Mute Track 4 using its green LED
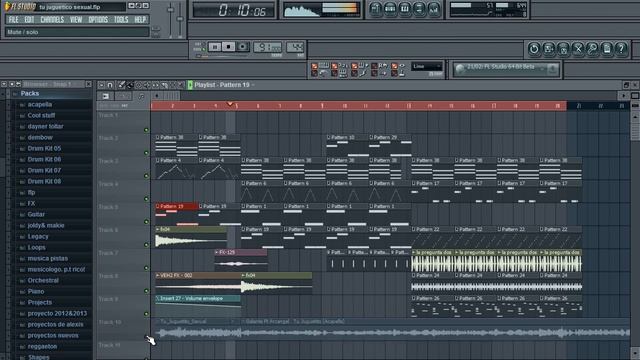Screen dimensions: 640x360 point(146,199)
